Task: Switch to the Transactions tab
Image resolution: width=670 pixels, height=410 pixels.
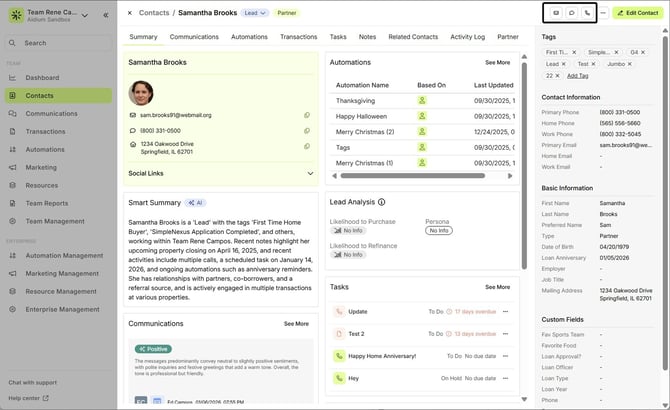Action: click(298, 36)
